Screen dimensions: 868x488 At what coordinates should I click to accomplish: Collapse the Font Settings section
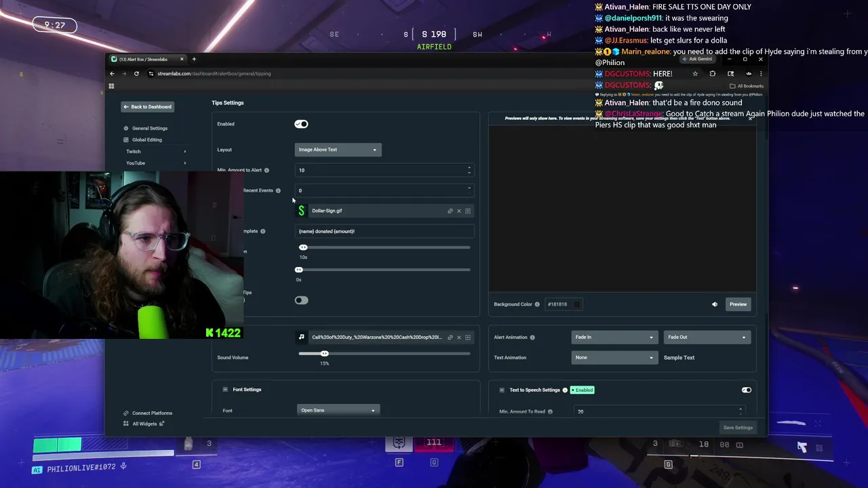click(225, 390)
